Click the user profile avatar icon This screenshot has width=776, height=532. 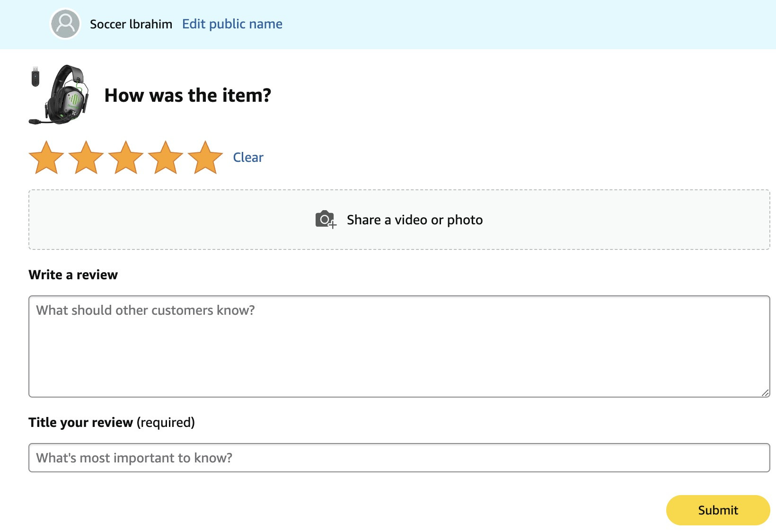point(65,24)
